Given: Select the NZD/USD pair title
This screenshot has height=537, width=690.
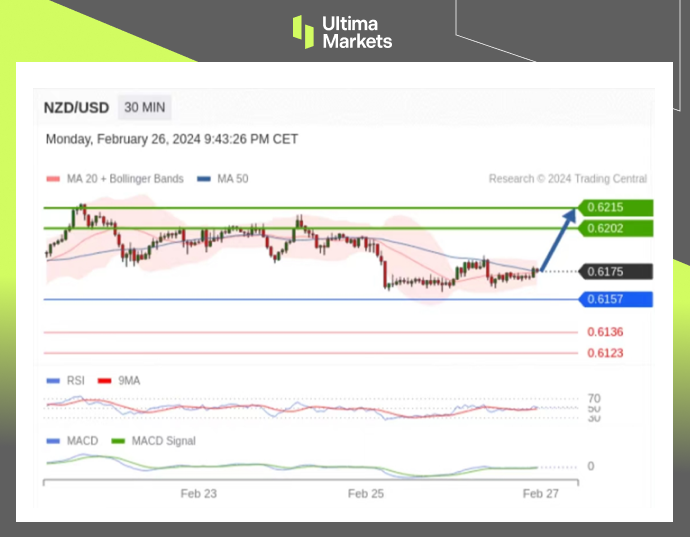Looking at the screenshot, I should 77,108.
